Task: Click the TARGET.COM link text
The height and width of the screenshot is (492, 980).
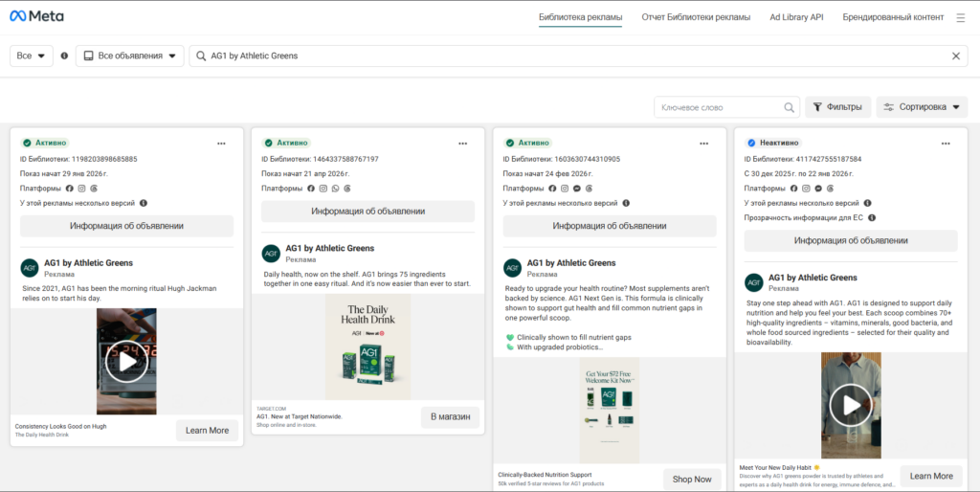Action: point(271,408)
